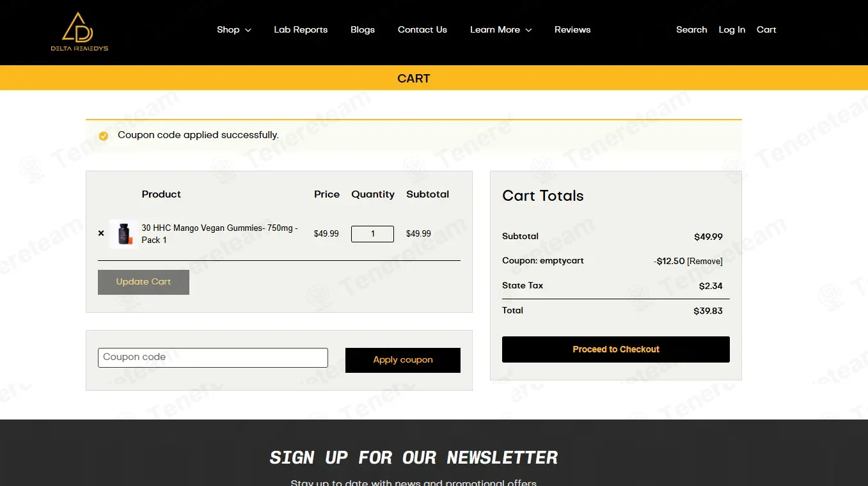Open the HHC Mango Gummies product thumbnail
The height and width of the screenshot is (486, 868).
[x=123, y=233]
